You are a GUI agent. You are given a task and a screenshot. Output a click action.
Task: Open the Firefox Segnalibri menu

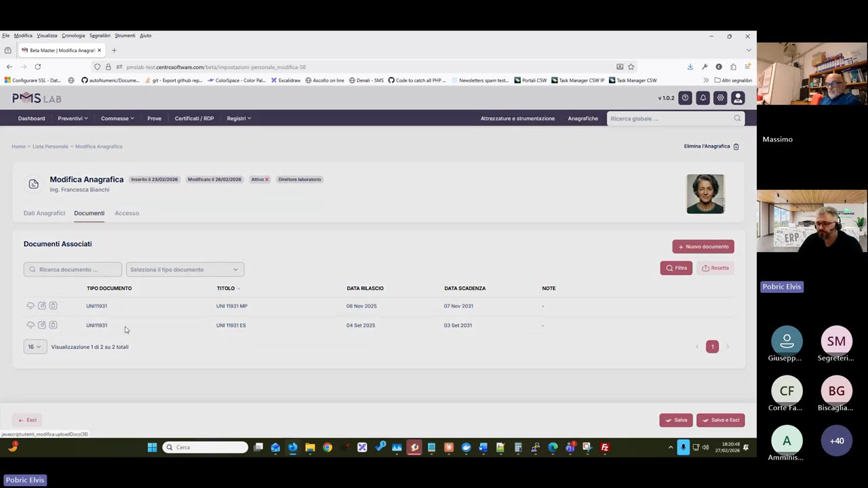tap(100, 35)
